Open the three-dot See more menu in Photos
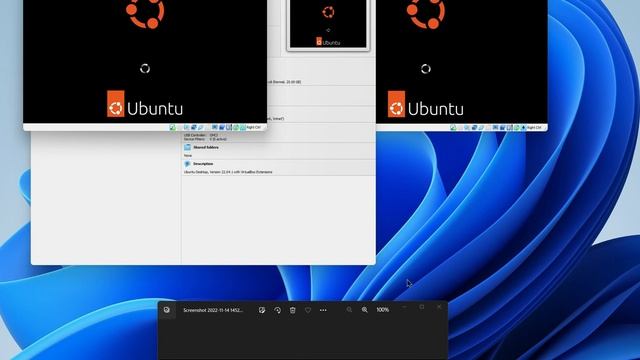 click(x=323, y=310)
